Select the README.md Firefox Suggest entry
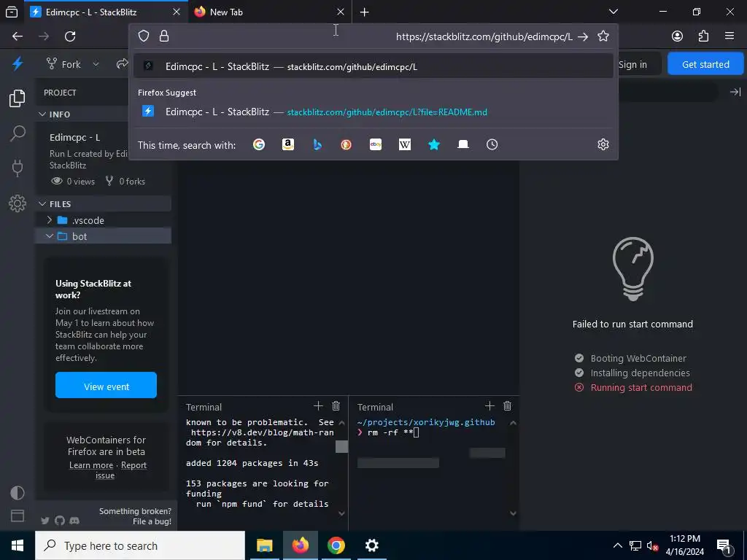Screen dimensions: 747x560 click(x=373, y=112)
